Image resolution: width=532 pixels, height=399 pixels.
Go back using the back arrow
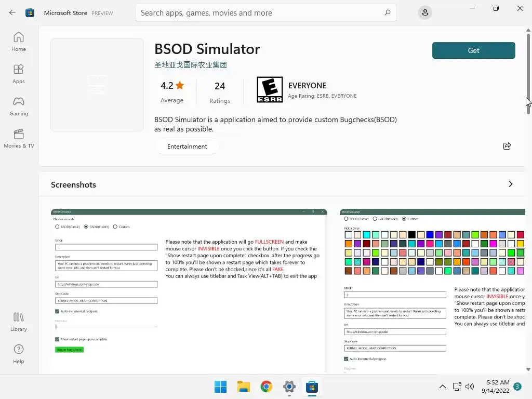coord(12,13)
